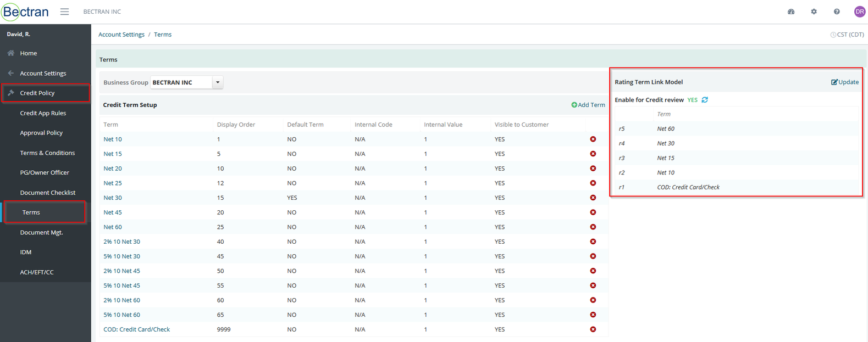Open the Net 60 term link
Image resolution: width=868 pixels, height=342 pixels.
coord(113,227)
